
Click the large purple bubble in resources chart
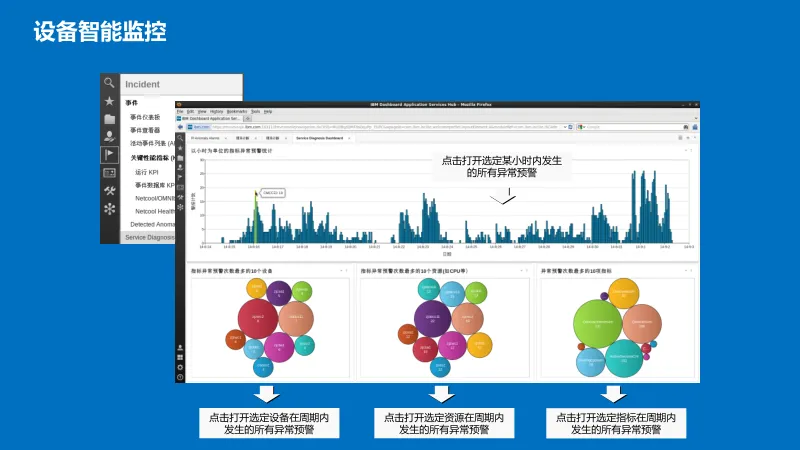click(x=433, y=318)
